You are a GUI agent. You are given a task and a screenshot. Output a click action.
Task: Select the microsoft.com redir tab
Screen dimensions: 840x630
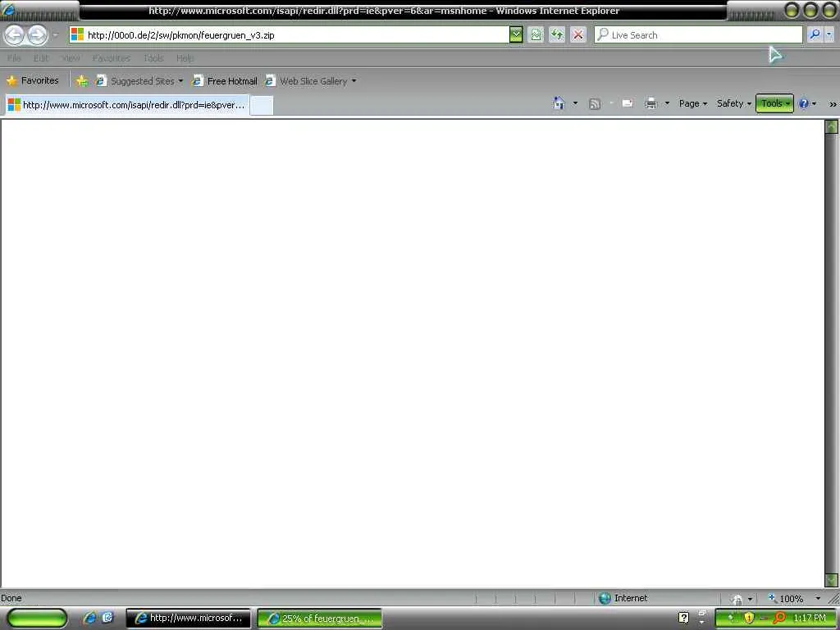127,105
